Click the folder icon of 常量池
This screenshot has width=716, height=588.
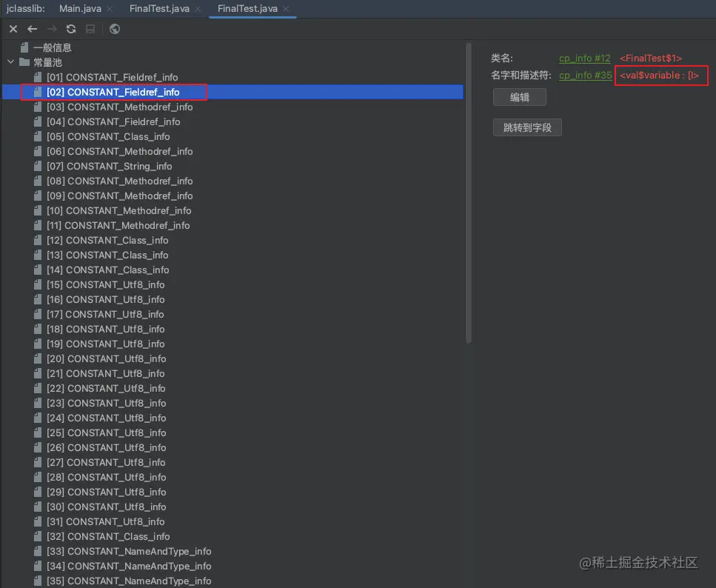coord(24,62)
